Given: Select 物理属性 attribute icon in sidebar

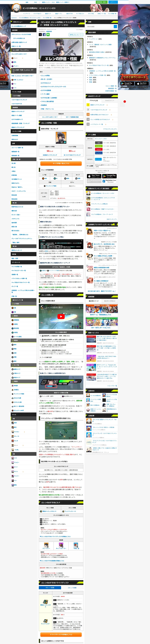Looking at the screenshot, I should point(12,320).
